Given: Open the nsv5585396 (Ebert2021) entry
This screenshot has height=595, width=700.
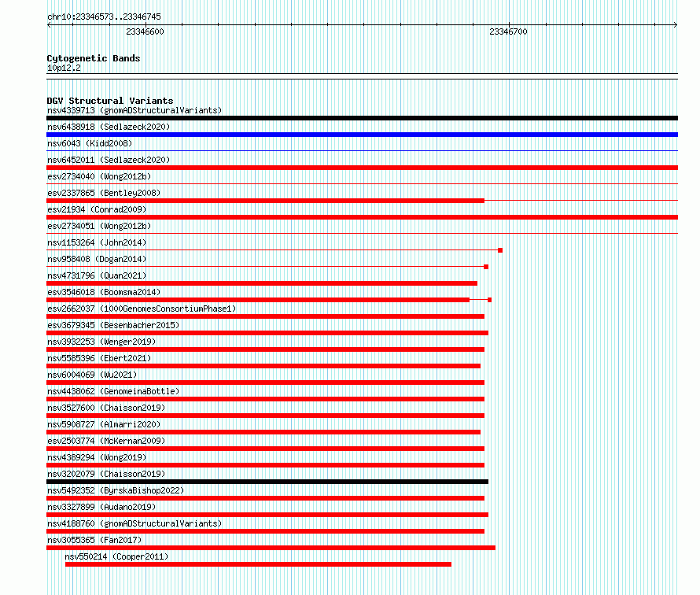Looking at the screenshot, I should [99, 358].
